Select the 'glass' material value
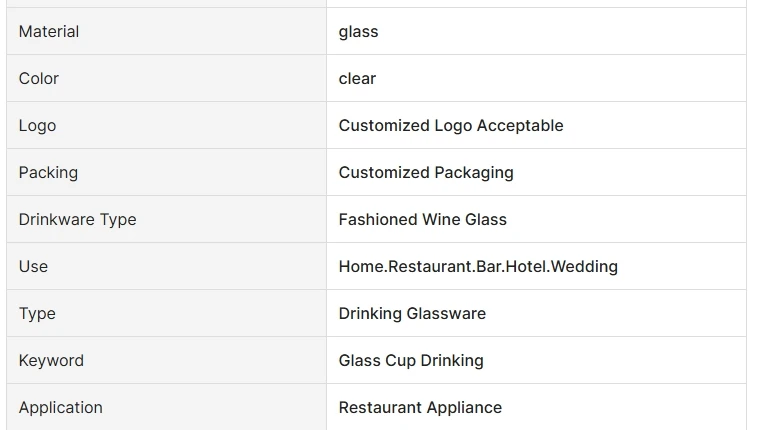This screenshot has height=430, width=761. tap(358, 32)
